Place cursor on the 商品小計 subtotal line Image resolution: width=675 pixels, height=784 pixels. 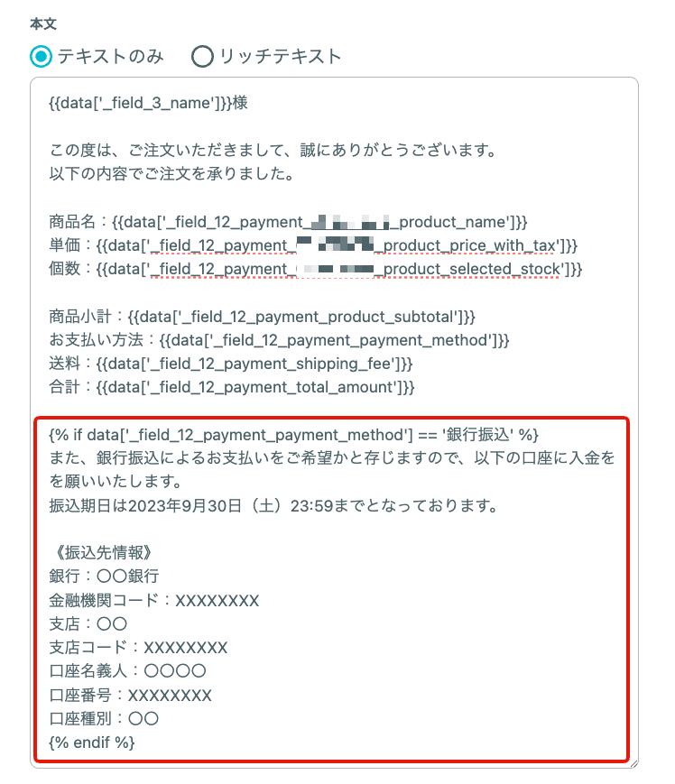262,317
